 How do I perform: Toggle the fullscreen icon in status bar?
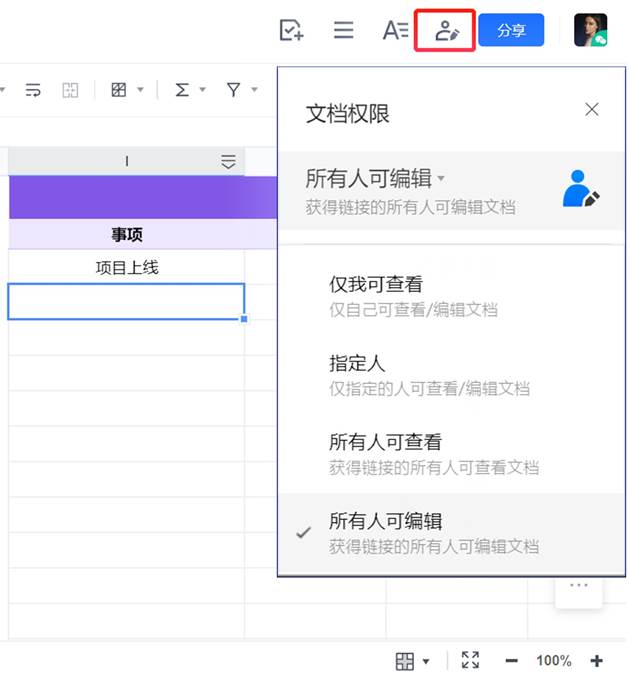470,660
